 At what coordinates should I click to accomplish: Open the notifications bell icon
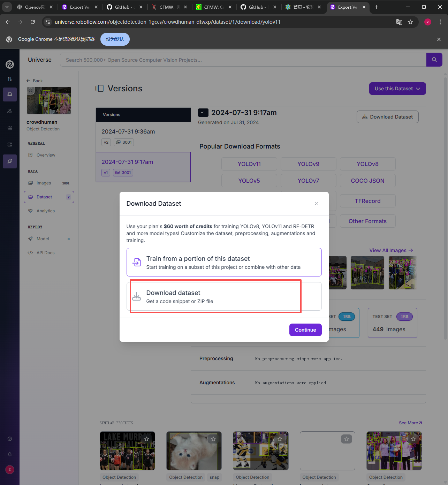(x=10, y=454)
